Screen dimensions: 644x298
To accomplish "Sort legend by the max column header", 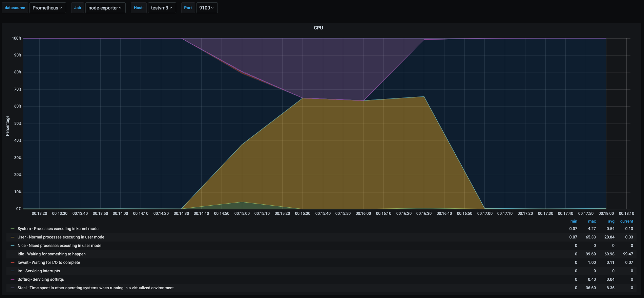I will [x=592, y=221].
